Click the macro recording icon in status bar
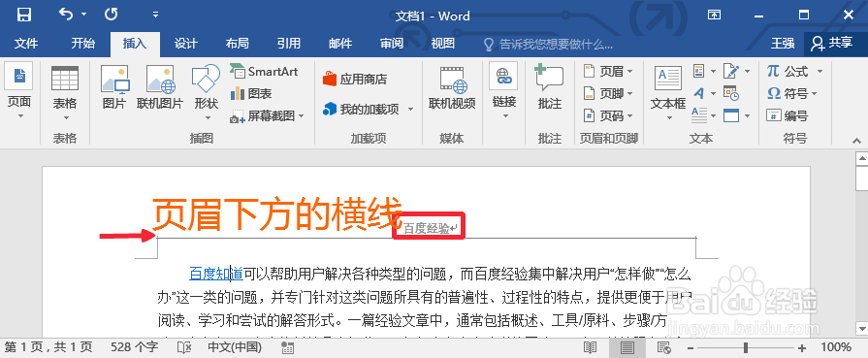This screenshot has width=868, height=358. [x=287, y=347]
